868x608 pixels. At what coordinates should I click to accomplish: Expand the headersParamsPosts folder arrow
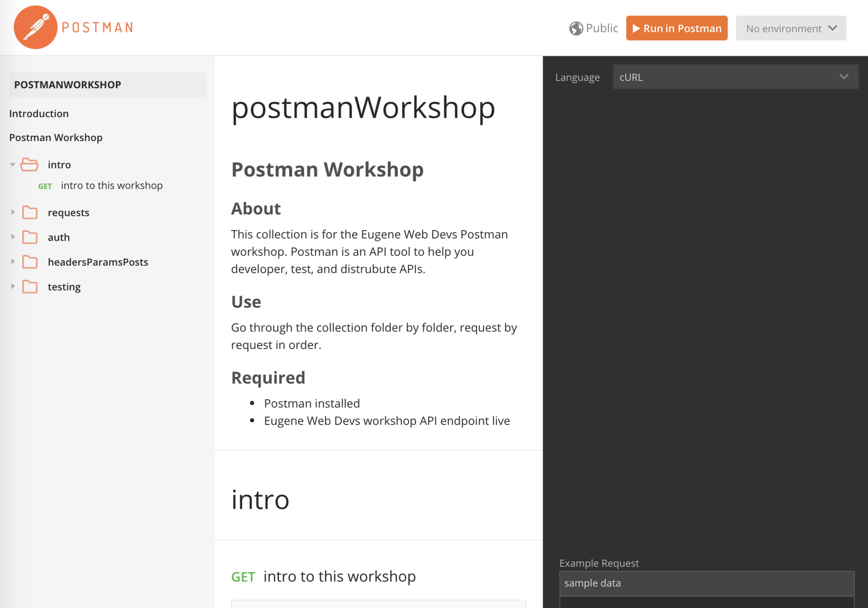click(13, 262)
